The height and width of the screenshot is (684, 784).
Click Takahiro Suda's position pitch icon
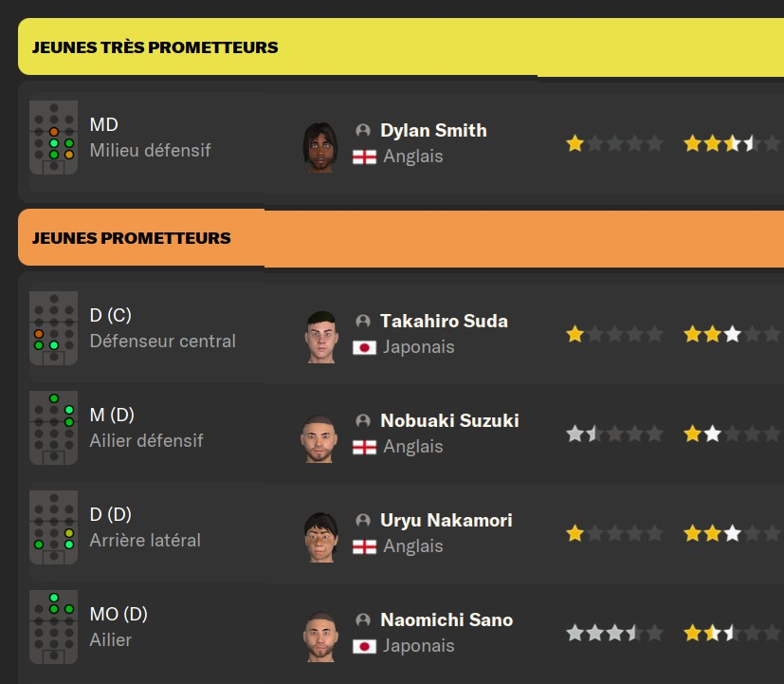tap(53, 328)
